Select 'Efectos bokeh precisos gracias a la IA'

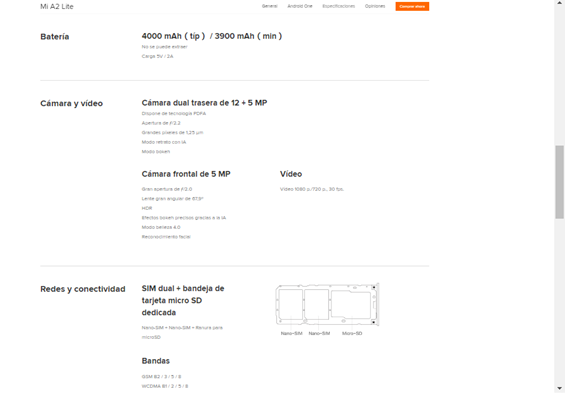click(184, 218)
